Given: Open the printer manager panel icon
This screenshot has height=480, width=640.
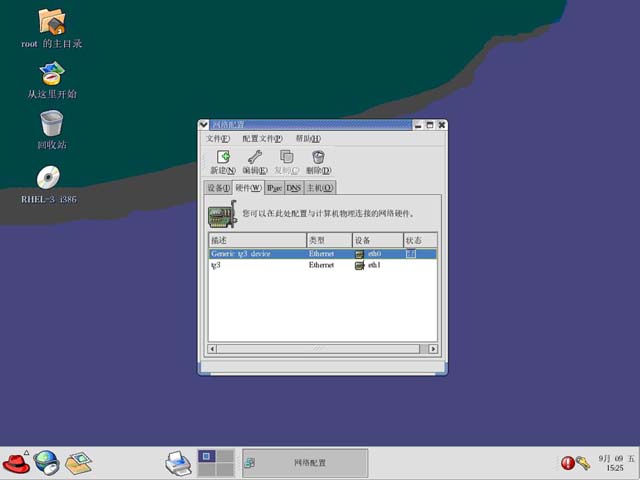Looking at the screenshot, I should point(178,463).
